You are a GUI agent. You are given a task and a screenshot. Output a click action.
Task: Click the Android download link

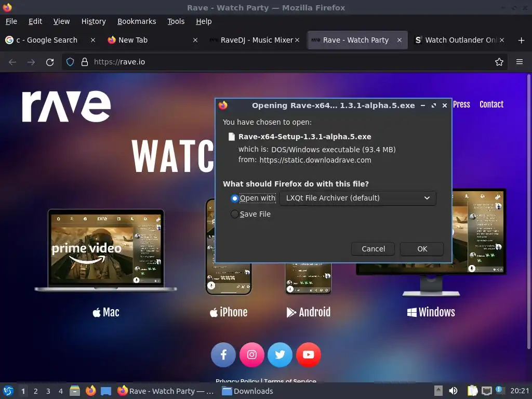coord(309,312)
